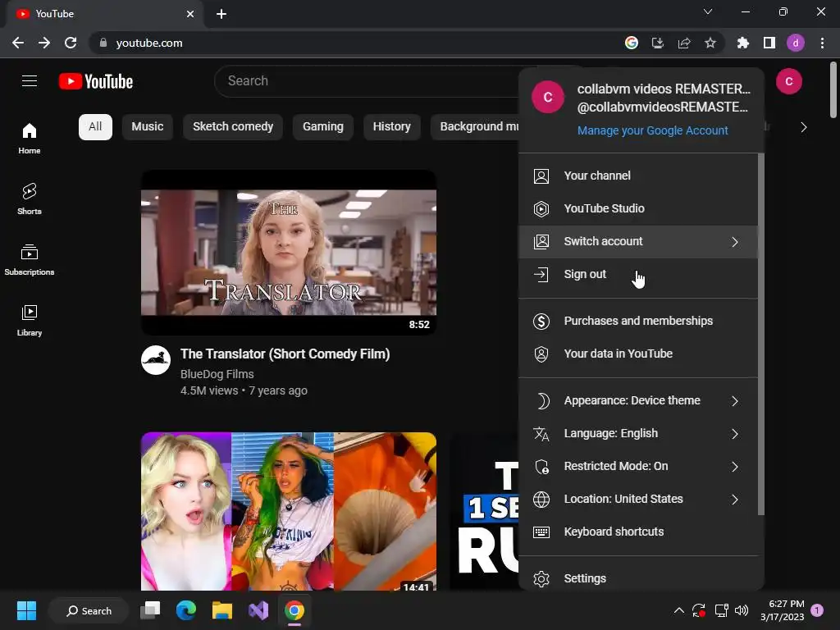This screenshot has height=630, width=840.
Task: Open Library in the sidebar
Action: (x=30, y=321)
